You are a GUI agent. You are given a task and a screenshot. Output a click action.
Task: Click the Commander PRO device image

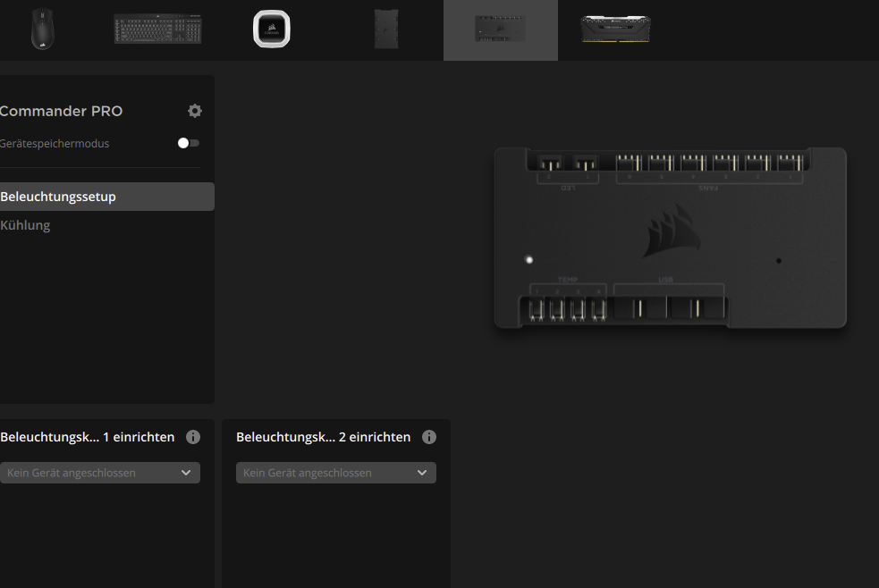point(671,238)
